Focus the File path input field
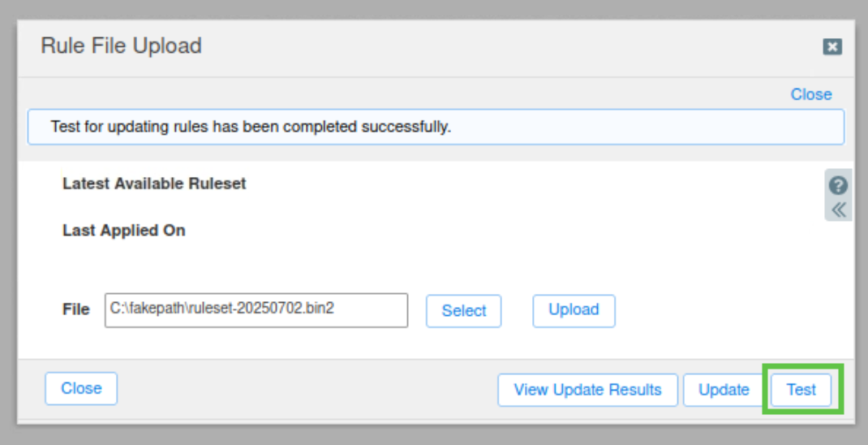The height and width of the screenshot is (445, 868). pos(256,310)
